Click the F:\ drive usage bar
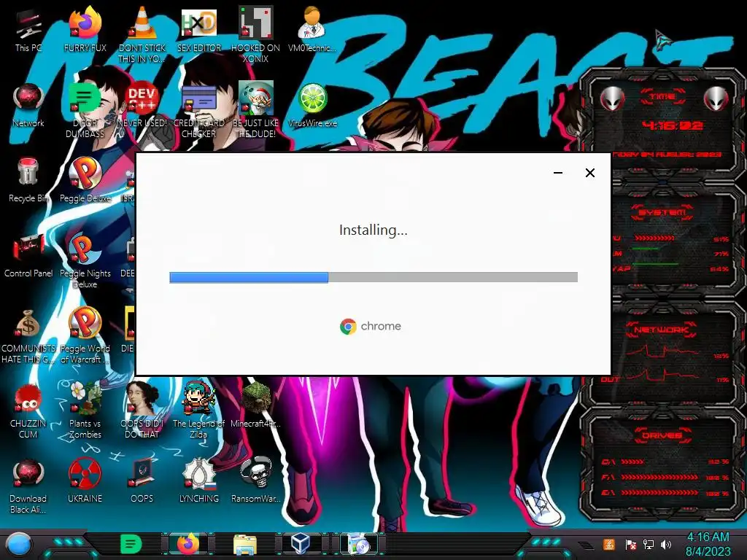The width and height of the screenshot is (747, 560). pyautogui.click(x=659, y=477)
